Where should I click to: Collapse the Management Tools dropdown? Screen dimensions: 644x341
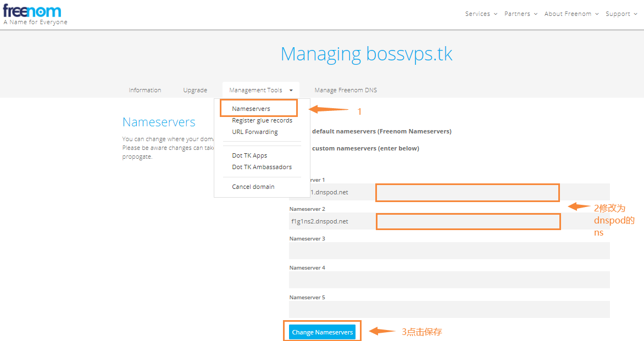pos(260,90)
